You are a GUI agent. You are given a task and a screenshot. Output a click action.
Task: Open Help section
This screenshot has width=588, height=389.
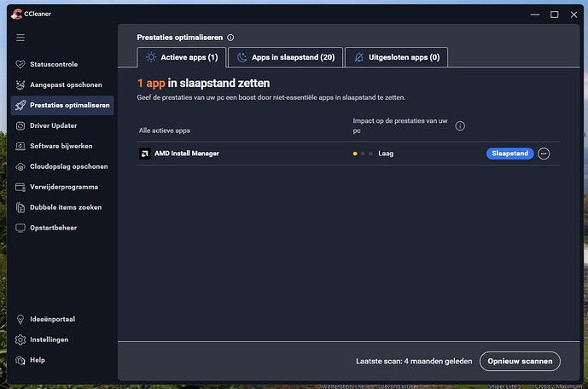62,360
